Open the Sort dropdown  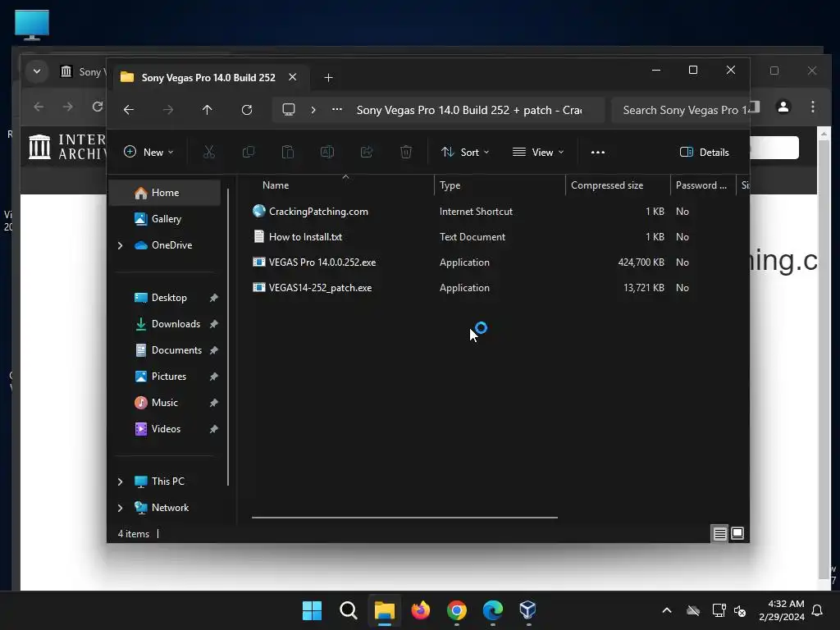465,152
